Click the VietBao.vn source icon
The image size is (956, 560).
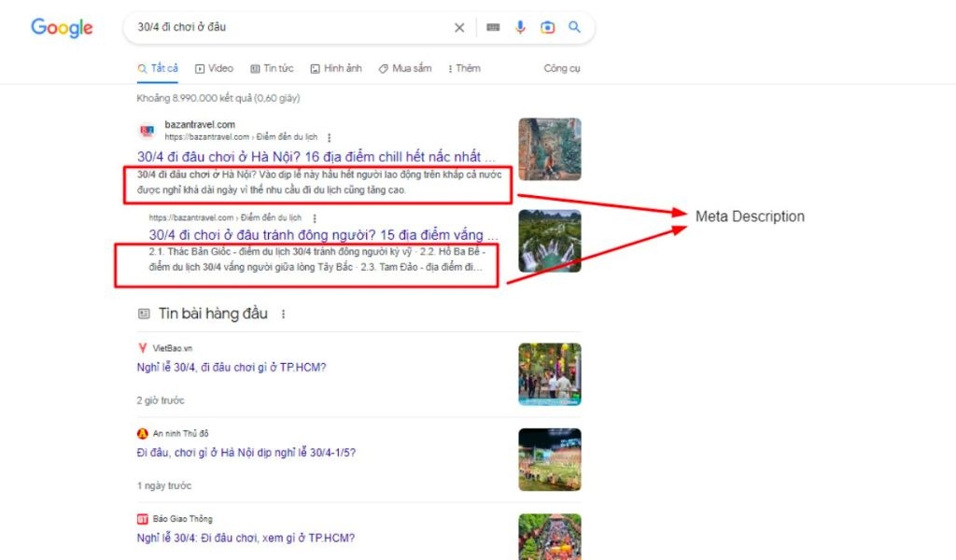pos(143,348)
